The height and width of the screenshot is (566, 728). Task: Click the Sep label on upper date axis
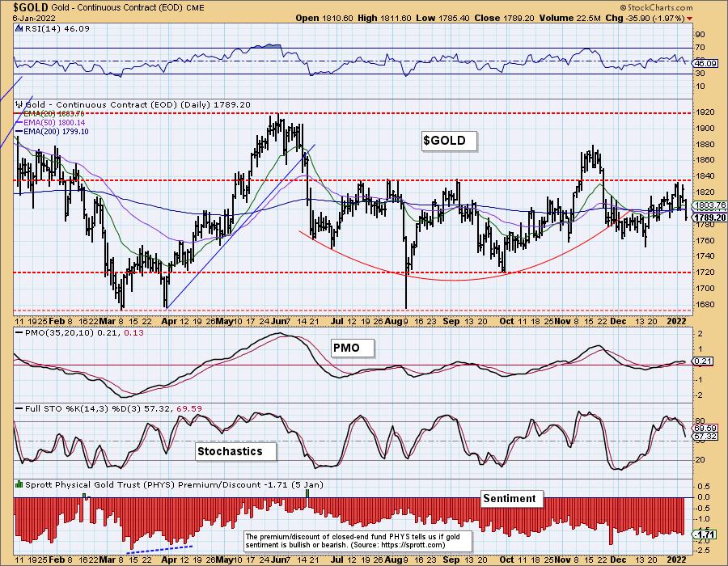coord(451,321)
